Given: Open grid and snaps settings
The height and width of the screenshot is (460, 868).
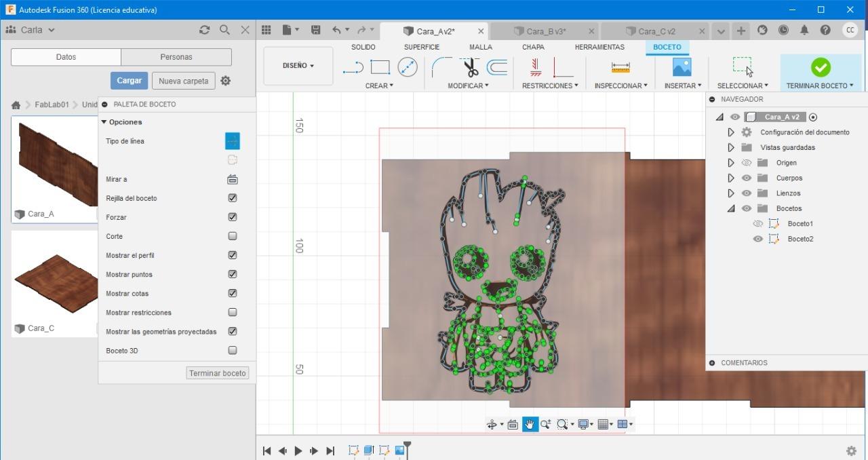Looking at the screenshot, I should click(x=602, y=424).
